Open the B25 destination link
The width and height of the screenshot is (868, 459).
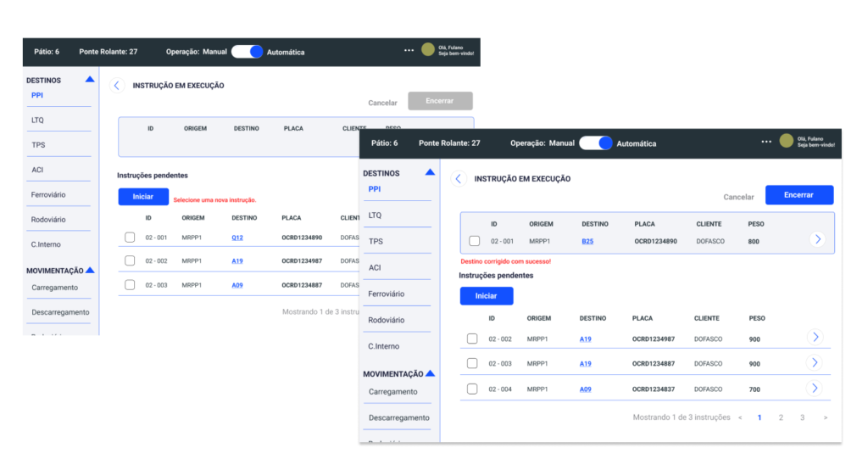click(587, 241)
